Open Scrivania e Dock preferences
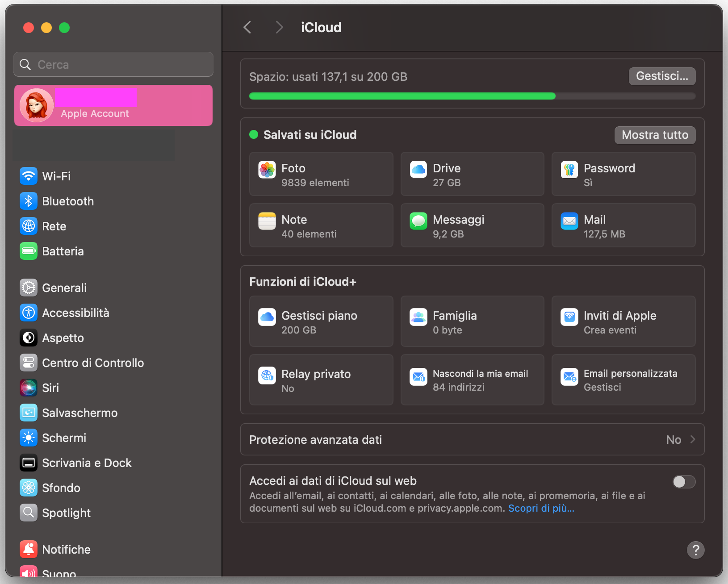 click(87, 463)
